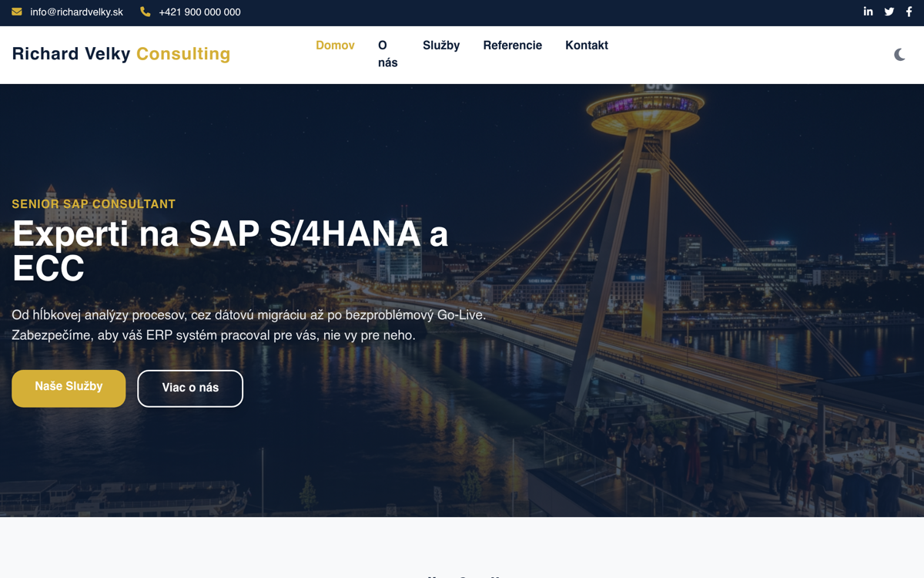Go to the Kontakt page
Image resolution: width=924 pixels, height=578 pixels.
tap(586, 45)
